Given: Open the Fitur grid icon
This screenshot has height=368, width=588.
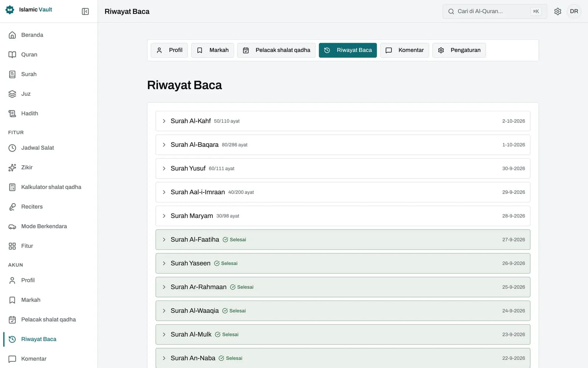Looking at the screenshot, I should [12, 246].
